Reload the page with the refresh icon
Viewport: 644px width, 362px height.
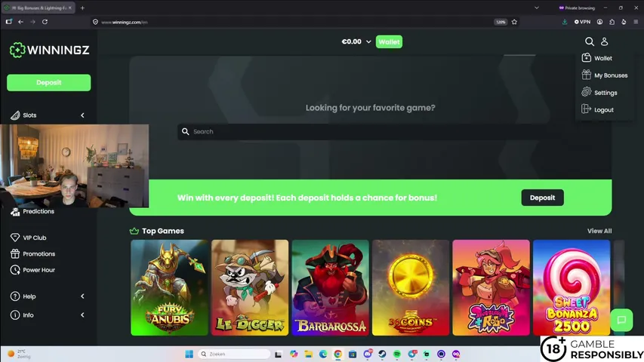45,22
